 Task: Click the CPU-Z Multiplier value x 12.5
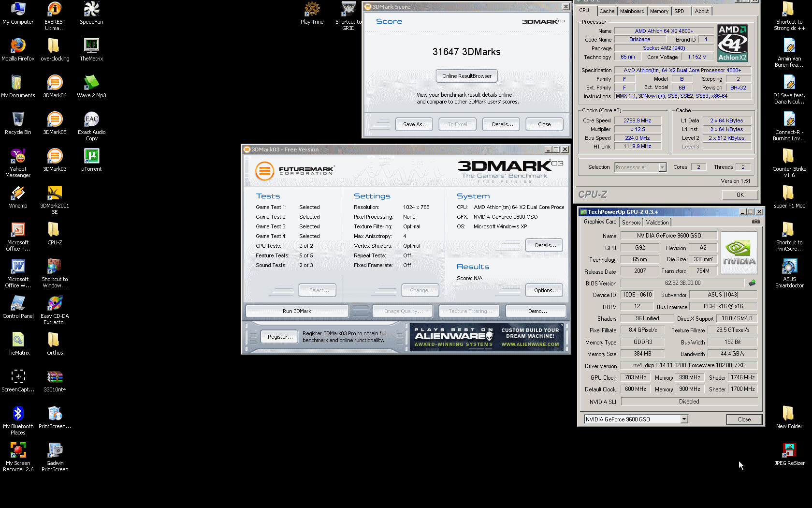click(x=637, y=129)
